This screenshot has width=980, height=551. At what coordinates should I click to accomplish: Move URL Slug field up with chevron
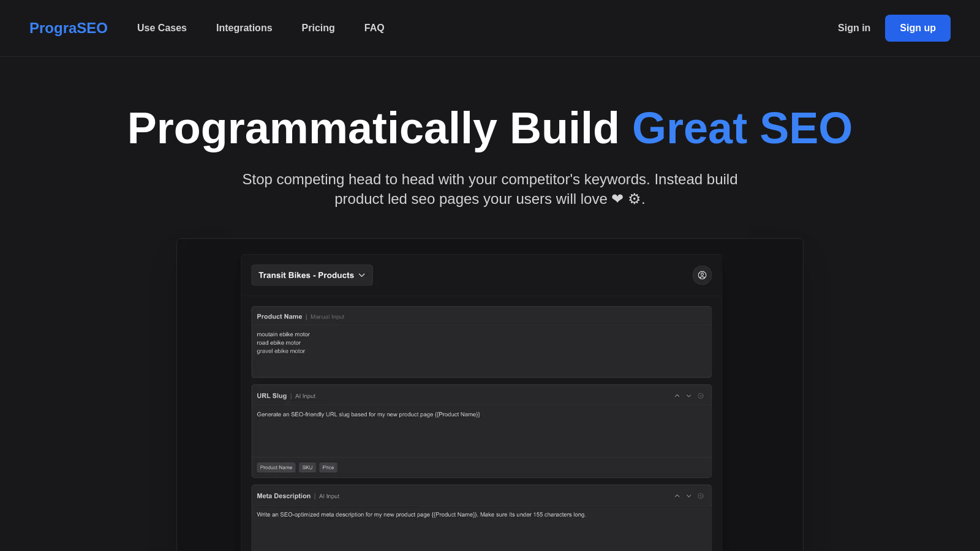(x=677, y=396)
